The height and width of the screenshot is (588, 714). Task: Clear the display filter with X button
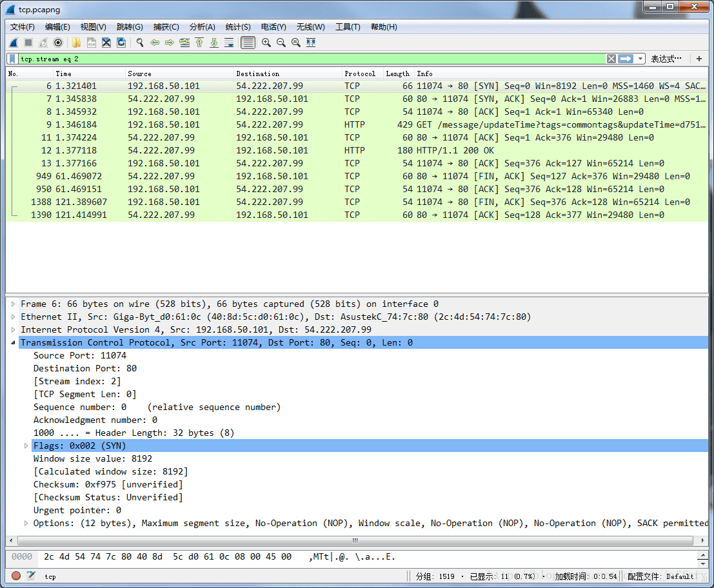coord(611,59)
